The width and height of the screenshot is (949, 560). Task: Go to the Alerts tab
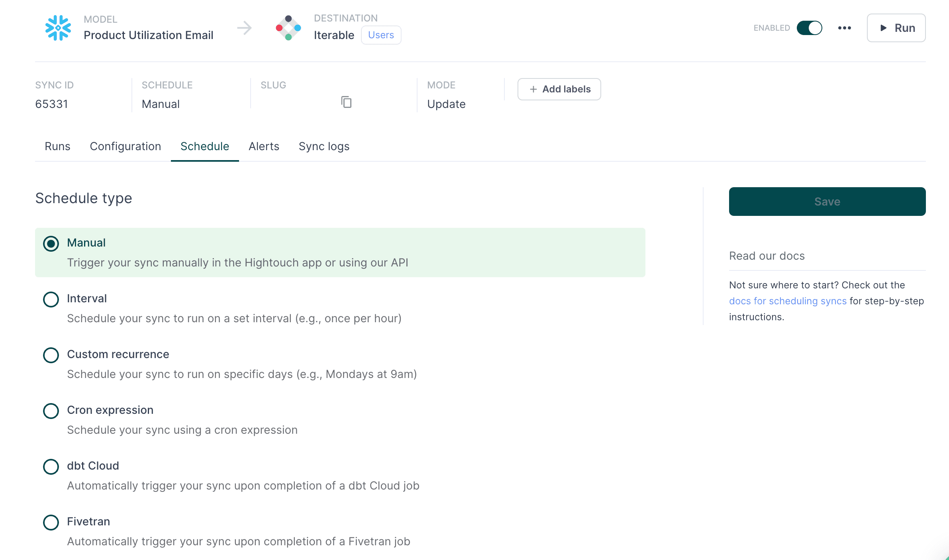[x=264, y=146]
